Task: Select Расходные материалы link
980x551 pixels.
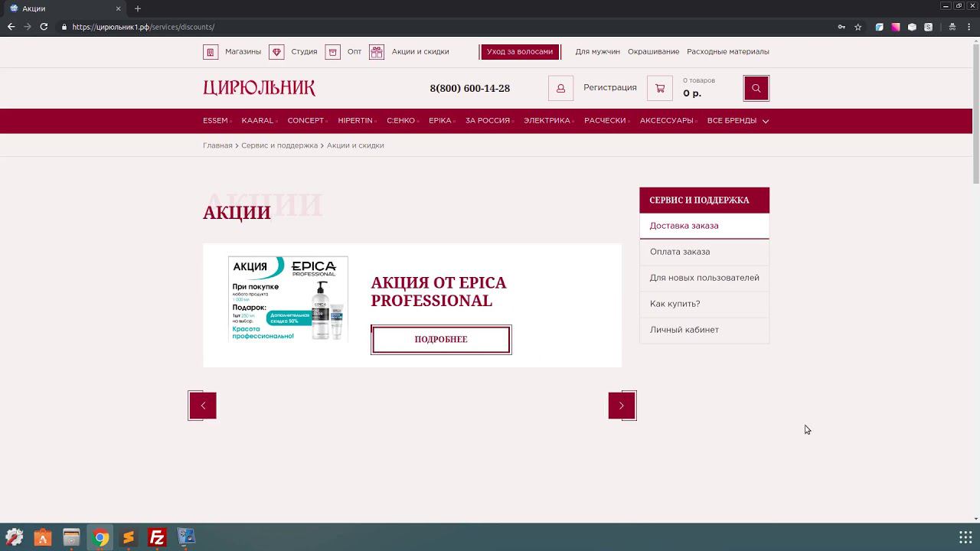Action: coord(728,52)
